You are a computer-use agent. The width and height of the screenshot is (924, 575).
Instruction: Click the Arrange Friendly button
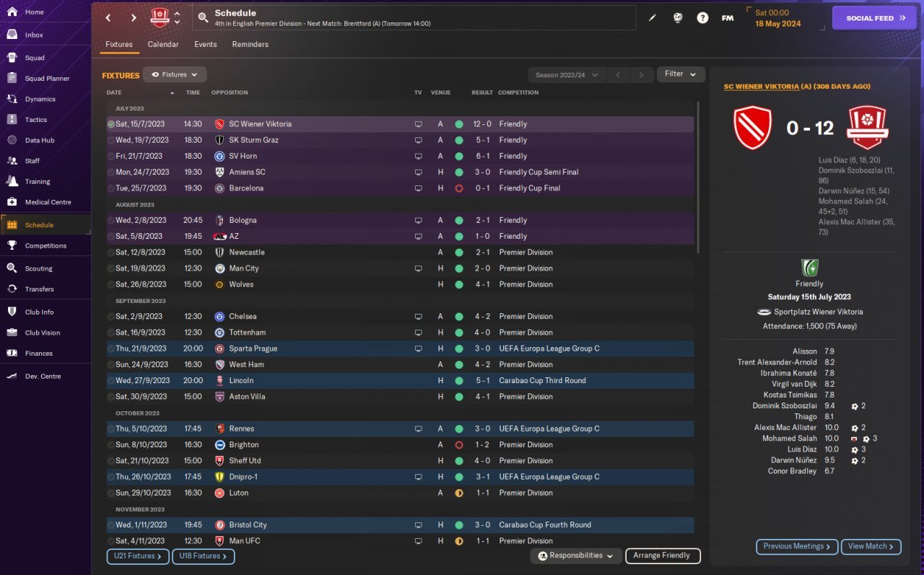663,556
